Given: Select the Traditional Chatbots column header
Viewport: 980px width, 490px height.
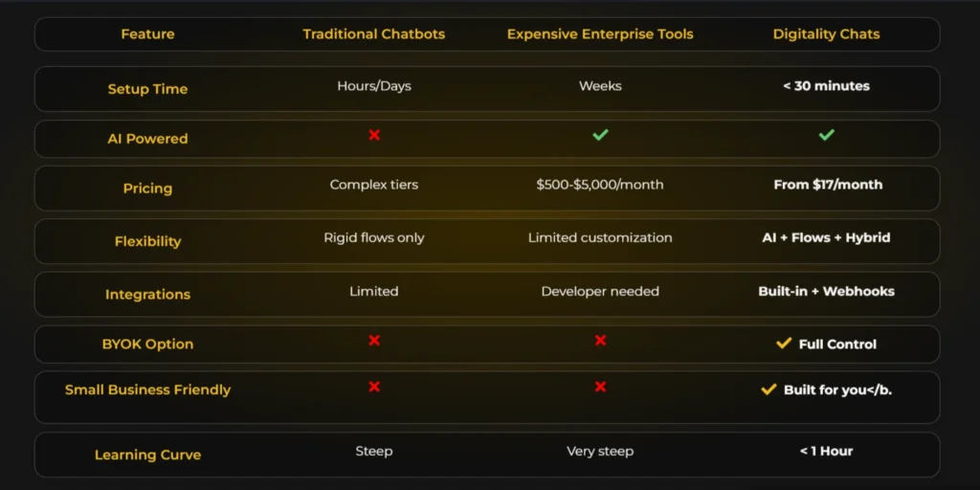Looking at the screenshot, I should [x=374, y=34].
